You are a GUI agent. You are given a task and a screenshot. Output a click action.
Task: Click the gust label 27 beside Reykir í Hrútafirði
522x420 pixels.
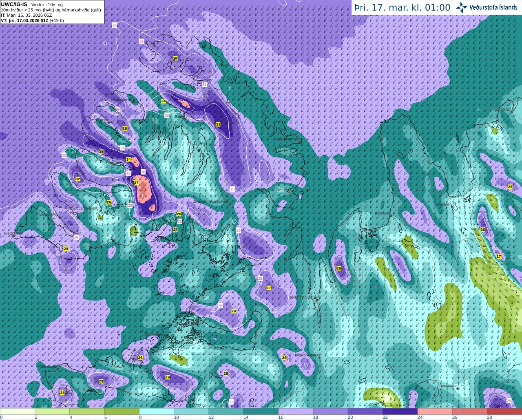(x=269, y=288)
